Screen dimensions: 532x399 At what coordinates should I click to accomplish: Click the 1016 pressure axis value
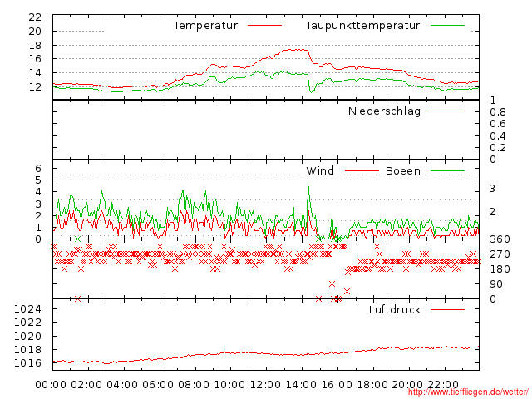tap(27, 363)
